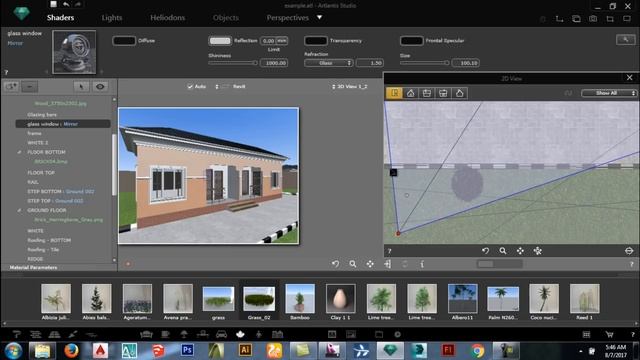Switch to the Lights tab
Viewport: 640px width, 360px height.
pos(112,18)
